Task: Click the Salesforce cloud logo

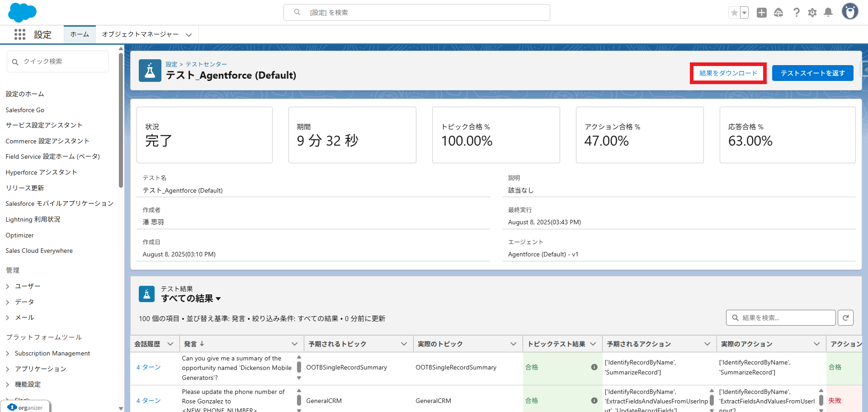Action: point(22,12)
